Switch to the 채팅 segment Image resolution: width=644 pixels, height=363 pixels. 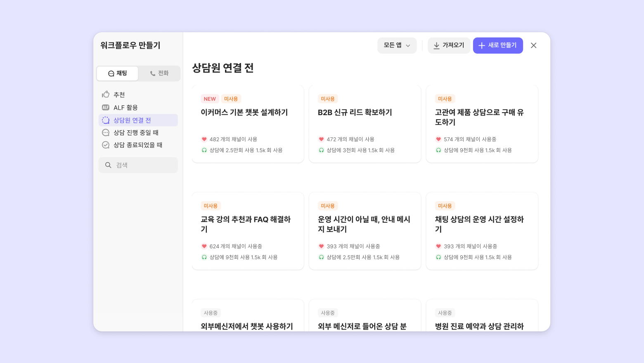coord(118,73)
